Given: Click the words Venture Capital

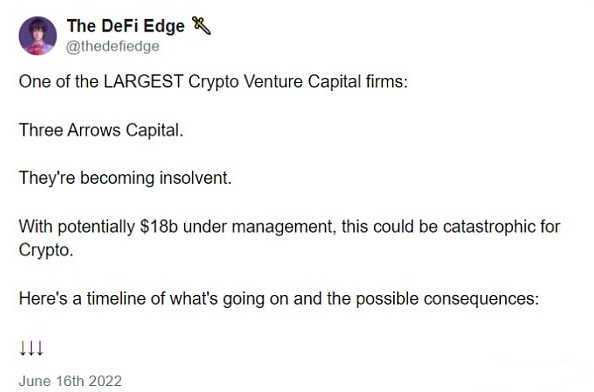Looking at the screenshot, I should [302, 82].
